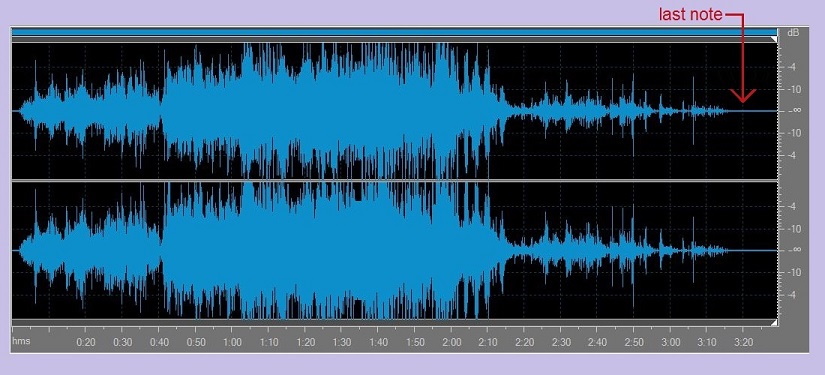Jump to the 0:20 mark on the time ruler
The height and width of the screenshot is (375, 825).
[86, 342]
